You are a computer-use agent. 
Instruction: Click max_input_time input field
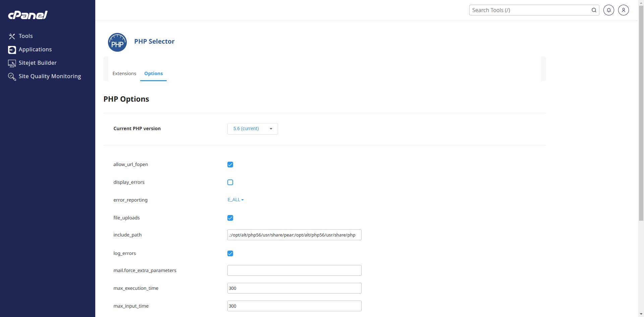click(x=294, y=306)
